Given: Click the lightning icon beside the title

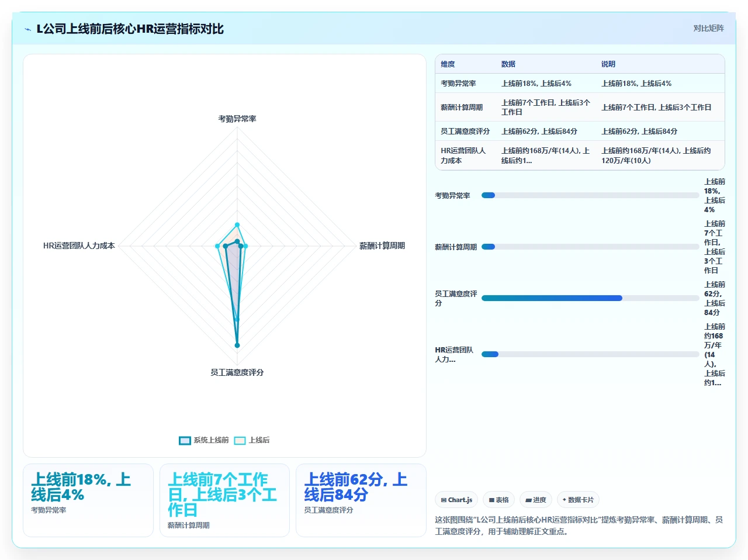Looking at the screenshot, I should (x=27, y=29).
